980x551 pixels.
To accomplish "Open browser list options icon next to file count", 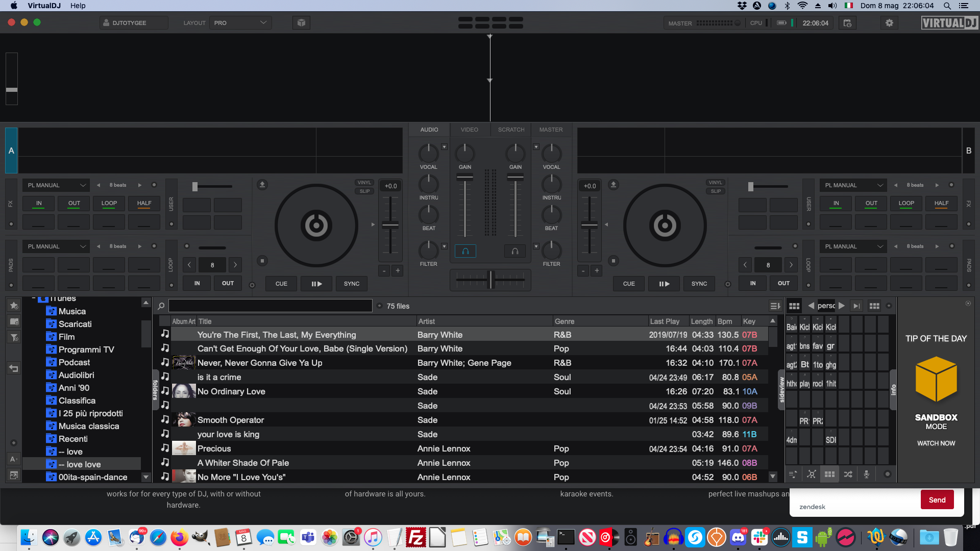I will 775,306.
